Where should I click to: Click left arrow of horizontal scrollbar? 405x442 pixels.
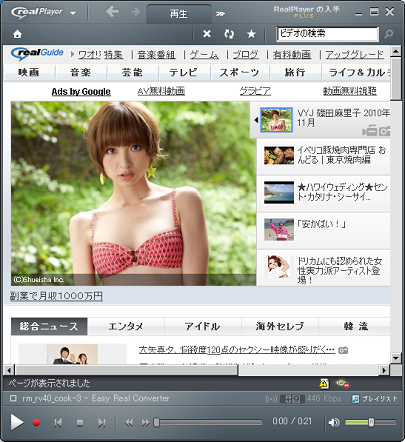(x=9, y=370)
